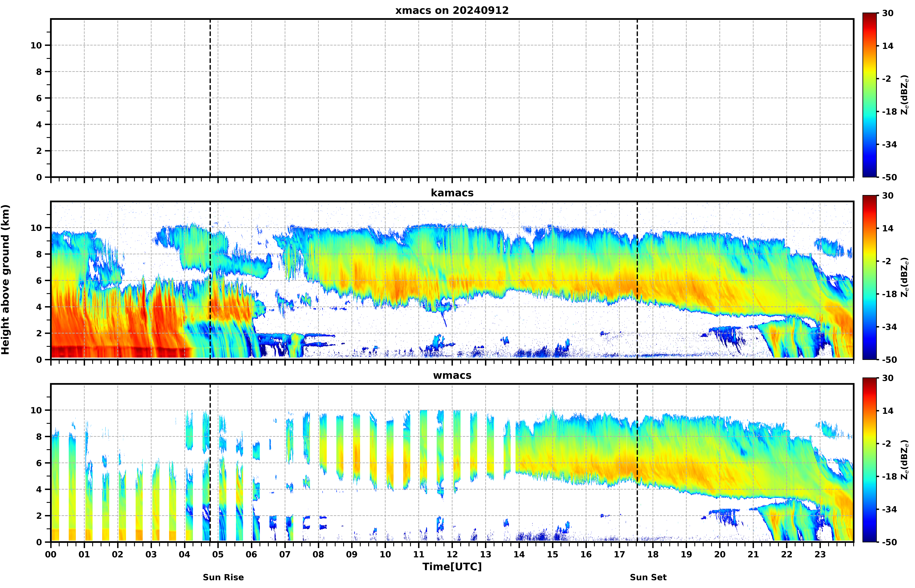Screen dimensions: 915x588
Task: Click the "30" label on xmacs colorbar
Action: [x=888, y=13]
